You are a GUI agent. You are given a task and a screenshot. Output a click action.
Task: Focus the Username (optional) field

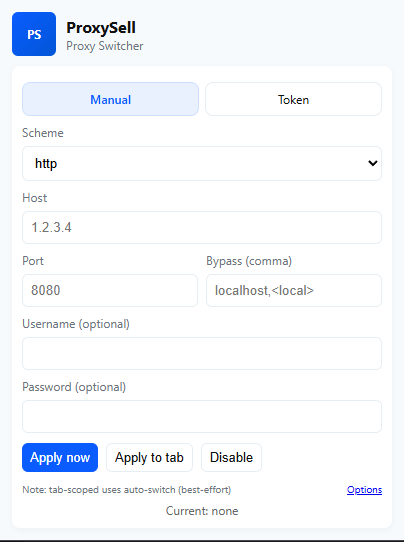pos(202,353)
